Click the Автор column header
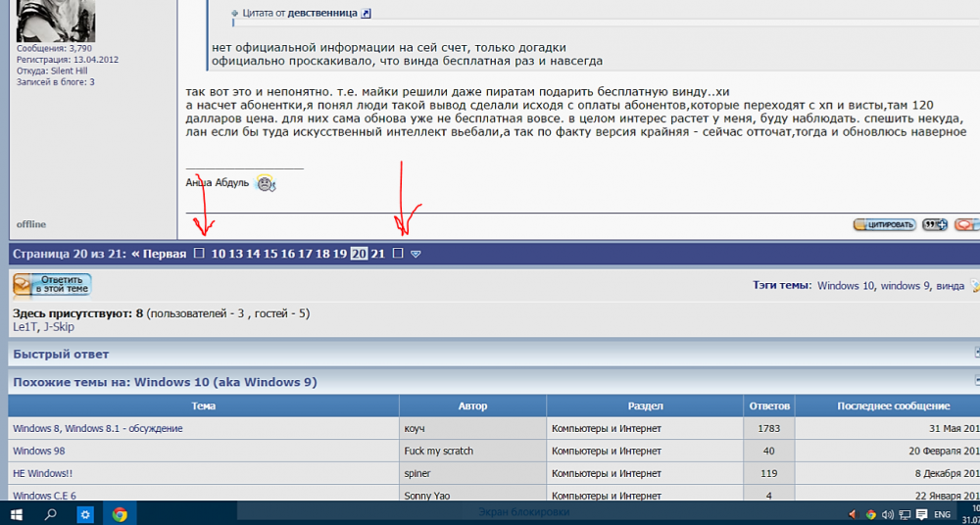 pos(472,406)
